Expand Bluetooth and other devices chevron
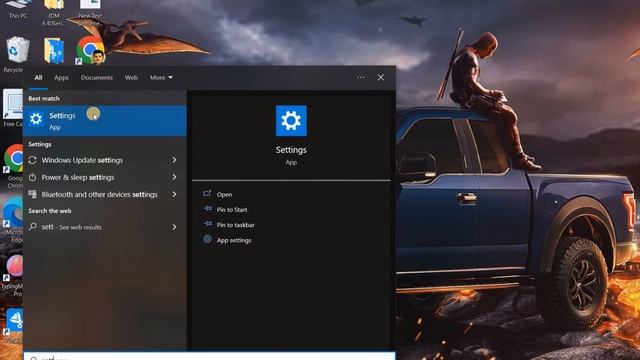Viewport: 640px width, 360px height. [x=174, y=194]
